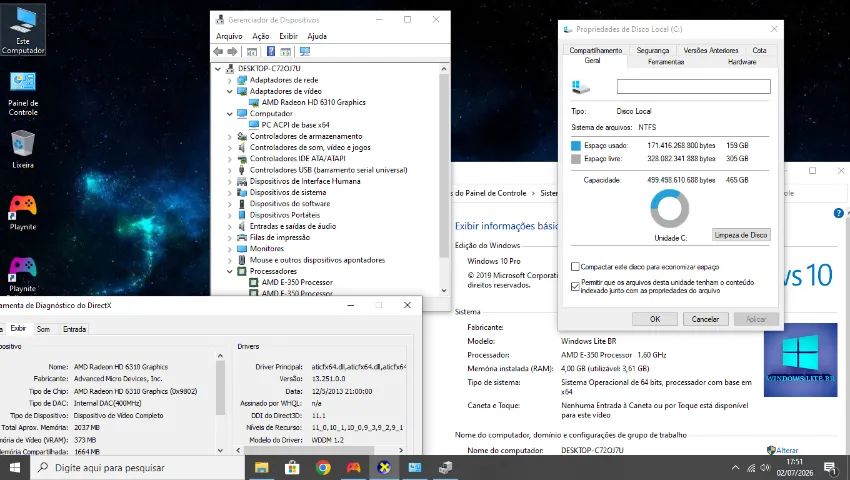850x480 pixels.
Task: Enable Compactar este disco checkbox
Action: 575,267
